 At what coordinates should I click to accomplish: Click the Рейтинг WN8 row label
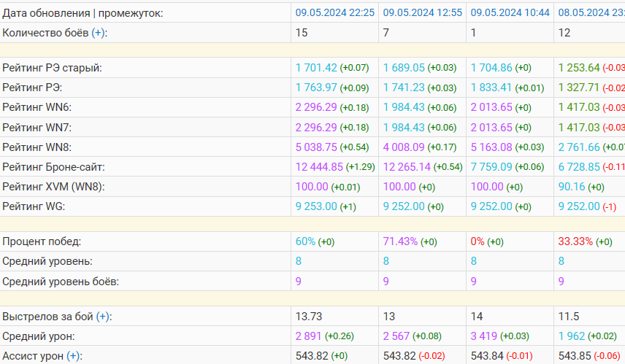[x=37, y=147]
